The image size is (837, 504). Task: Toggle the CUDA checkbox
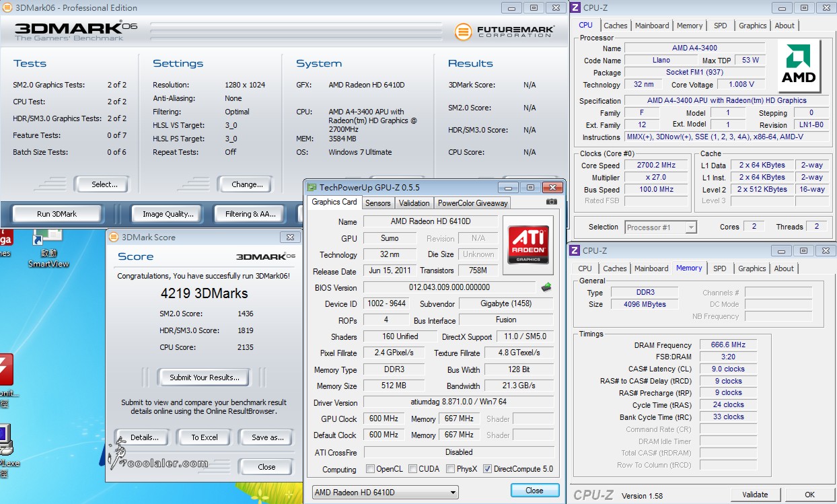click(x=413, y=469)
